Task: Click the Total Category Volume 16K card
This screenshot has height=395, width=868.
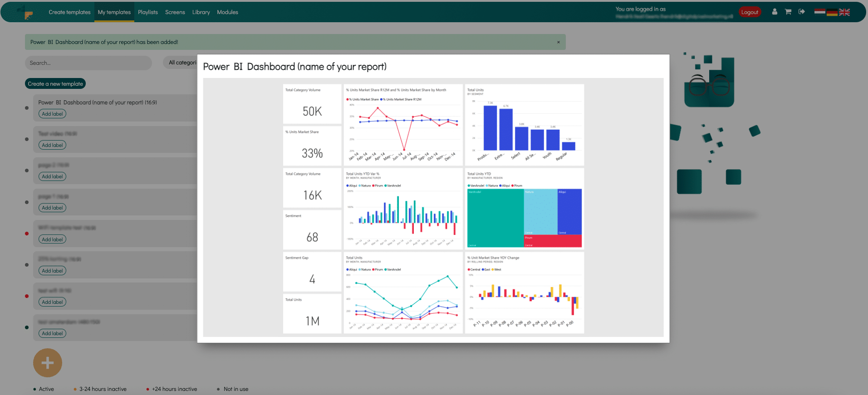Action: coord(312,188)
